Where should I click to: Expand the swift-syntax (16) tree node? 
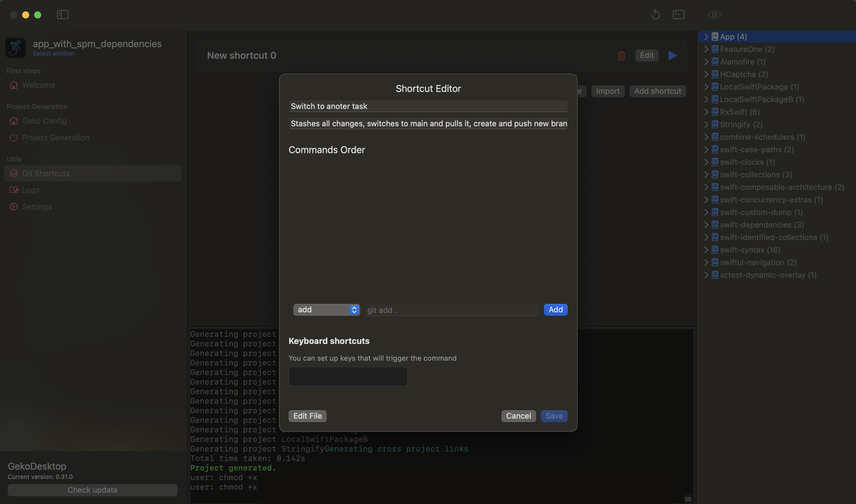tap(706, 250)
